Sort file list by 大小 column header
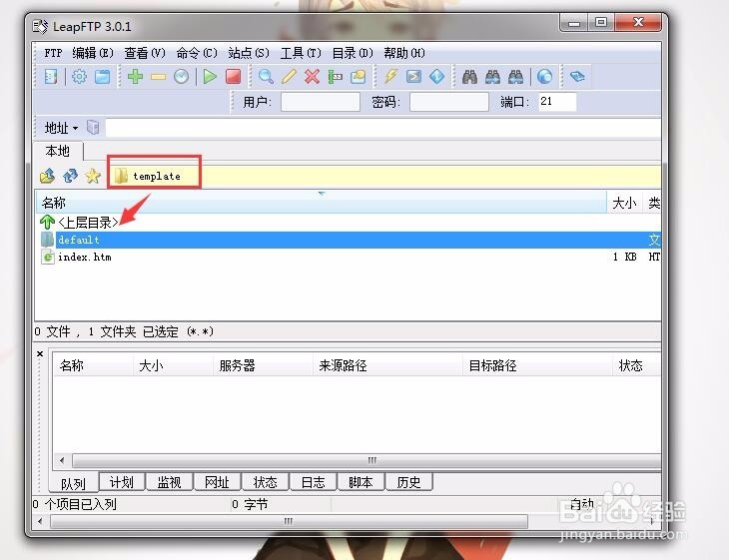Viewport: 729px width, 560px height. tap(624, 203)
